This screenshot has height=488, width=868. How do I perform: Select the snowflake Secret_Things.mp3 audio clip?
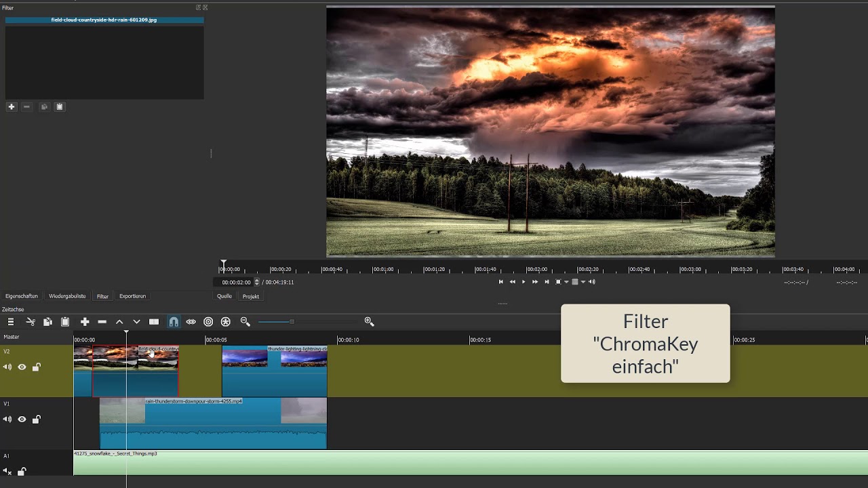tap(471, 462)
